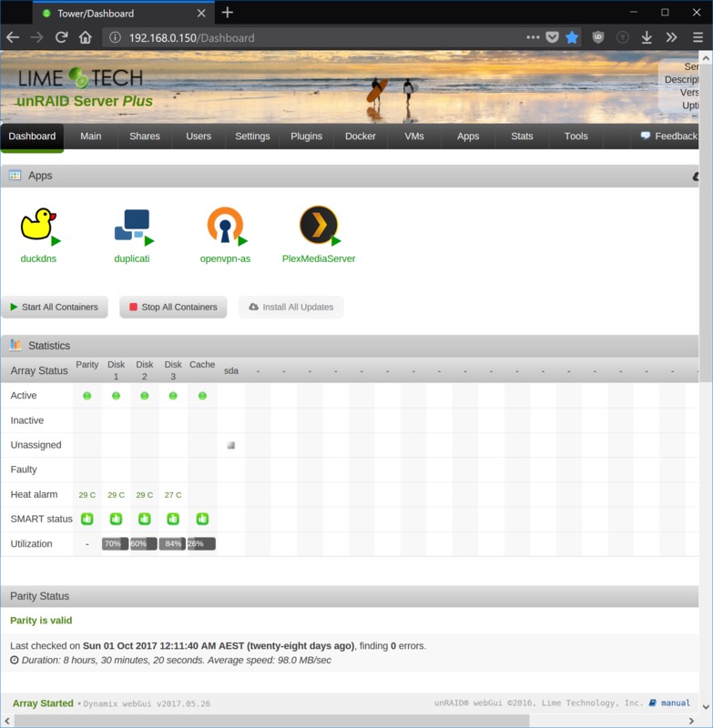Click Cache utilization bar 26%
Image resolution: width=713 pixels, height=728 pixels.
pos(201,543)
